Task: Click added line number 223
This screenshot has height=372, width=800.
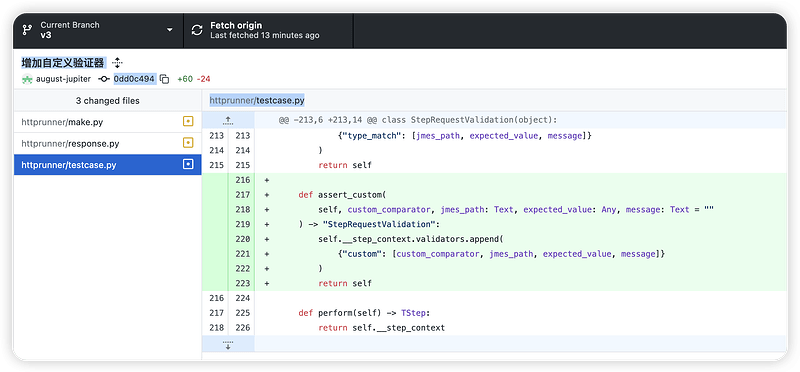Action: tap(243, 283)
